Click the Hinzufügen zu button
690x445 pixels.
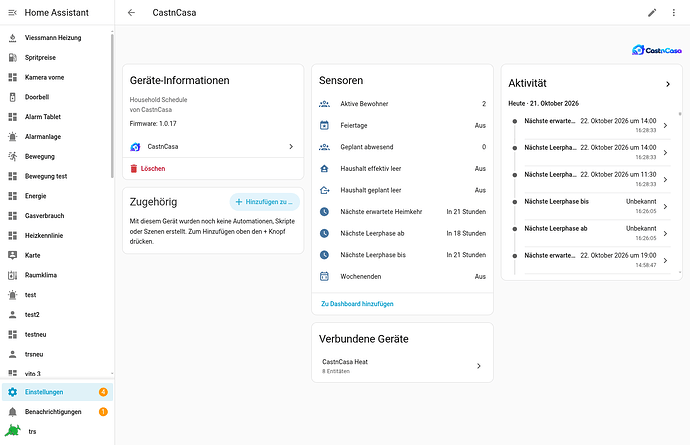point(264,202)
